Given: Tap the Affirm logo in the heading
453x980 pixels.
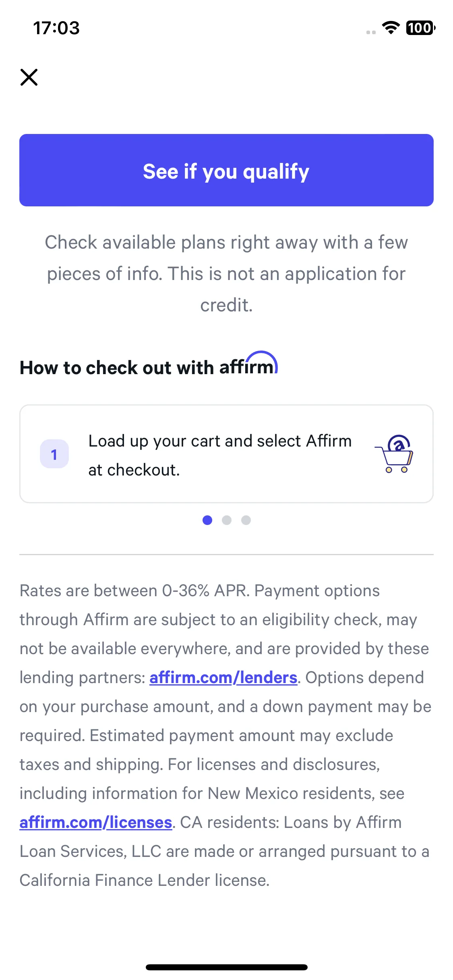Looking at the screenshot, I should 248,363.
